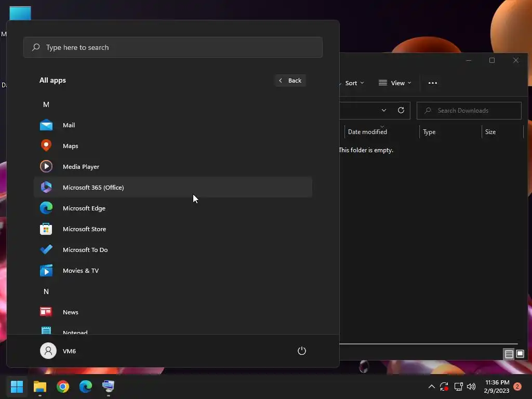This screenshot has height=399, width=532.
Task: Click the Power button in Start menu
Action: point(302,351)
